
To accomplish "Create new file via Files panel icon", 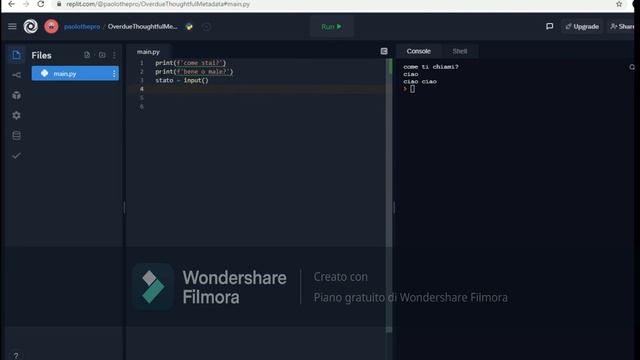I will [x=87, y=55].
